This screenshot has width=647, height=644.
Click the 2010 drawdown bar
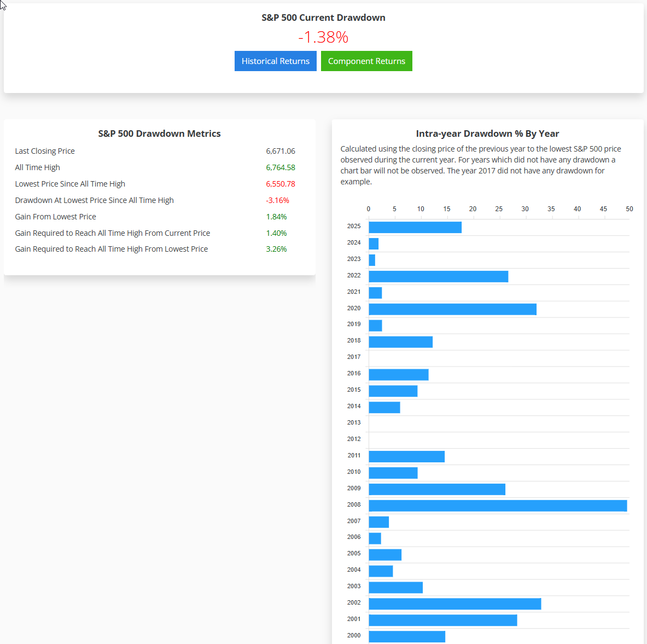pyautogui.click(x=393, y=473)
